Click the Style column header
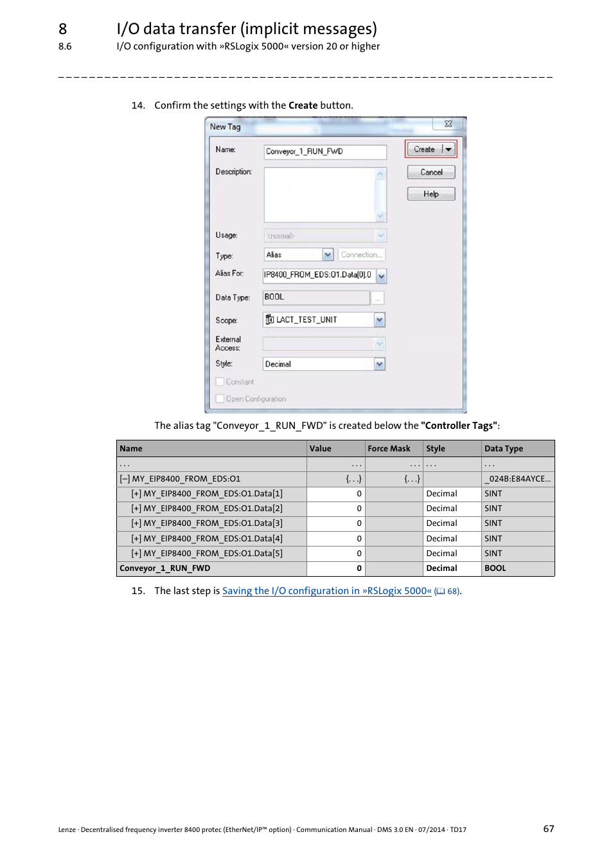The image size is (613, 868). click(x=452, y=449)
